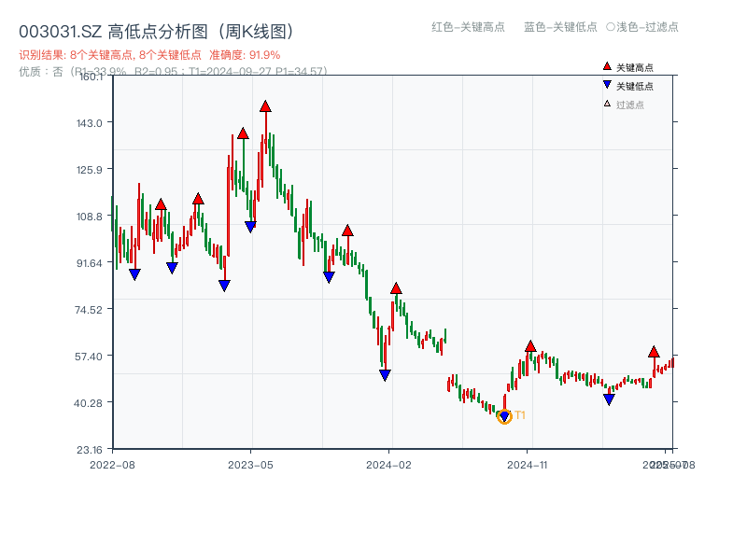The height and width of the screenshot is (560, 747).
Task: Select the blue low marker on the far right area
Action: tap(610, 399)
